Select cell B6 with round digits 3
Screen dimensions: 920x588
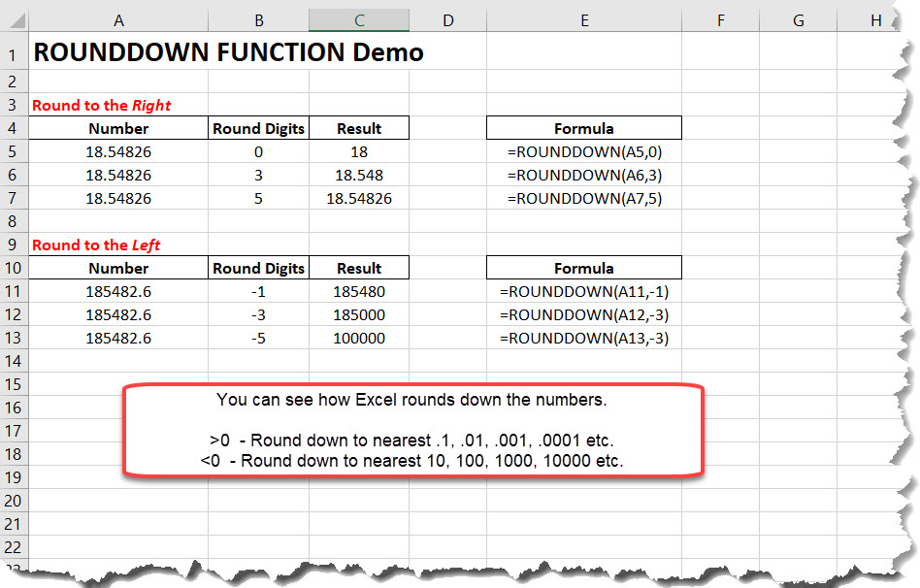259,175
